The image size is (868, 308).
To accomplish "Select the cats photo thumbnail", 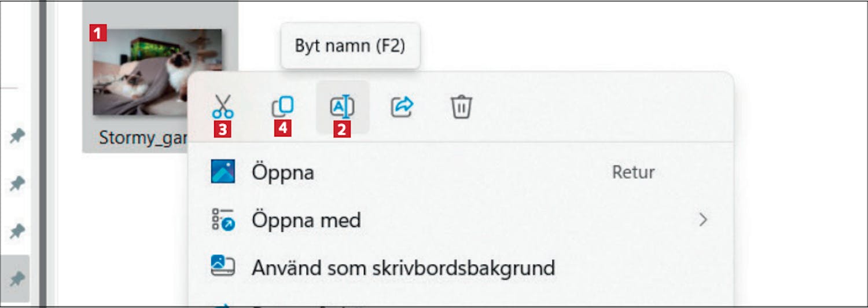I will coord(157,72).
